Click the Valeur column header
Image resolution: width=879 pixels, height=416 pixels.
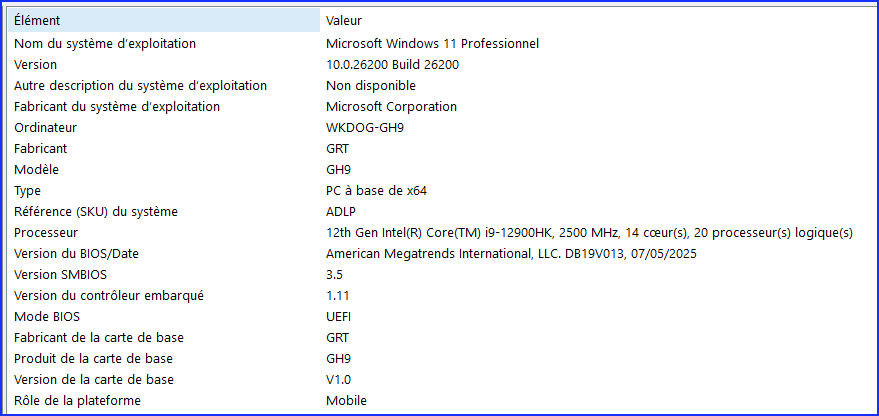pyautogui.click(x=344, y=21)
